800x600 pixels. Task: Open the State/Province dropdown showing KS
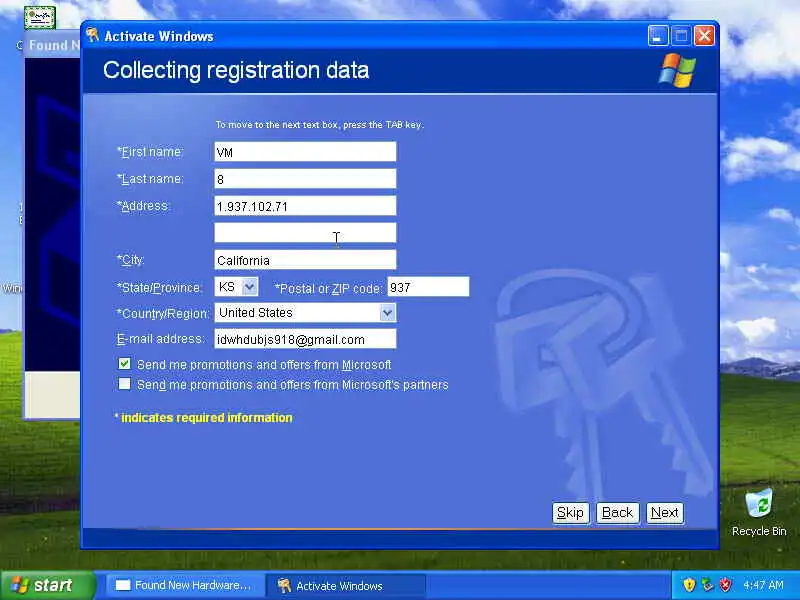click(249, 287)
